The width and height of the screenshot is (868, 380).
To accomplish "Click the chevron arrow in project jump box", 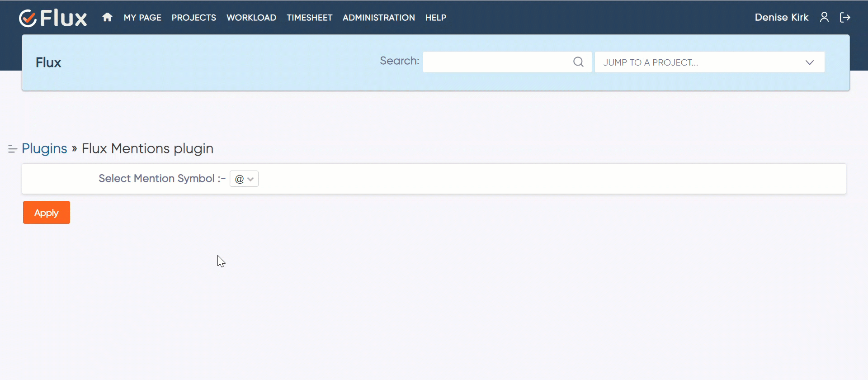I will pyautogui.click(x=809, y=62).
